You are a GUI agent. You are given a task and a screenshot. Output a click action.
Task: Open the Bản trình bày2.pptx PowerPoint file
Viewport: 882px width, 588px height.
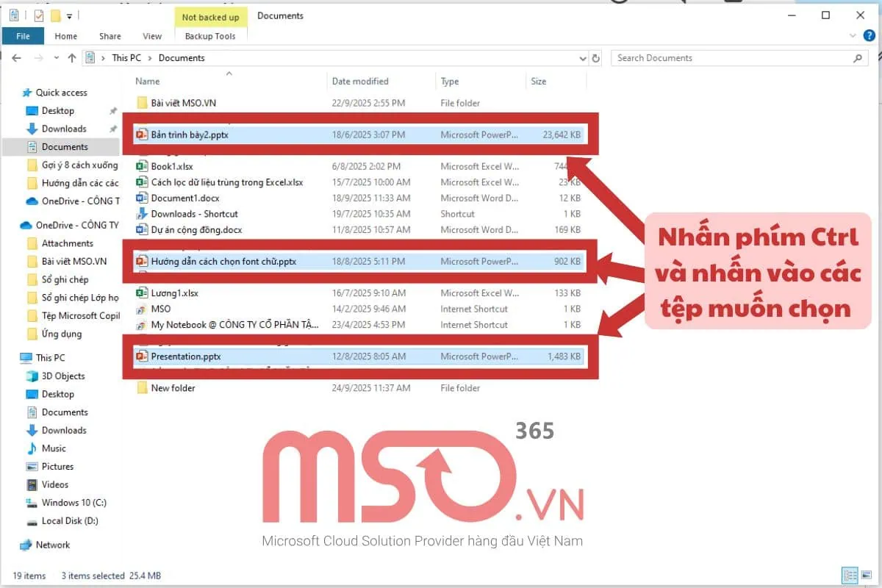click(x=191, y=135)
